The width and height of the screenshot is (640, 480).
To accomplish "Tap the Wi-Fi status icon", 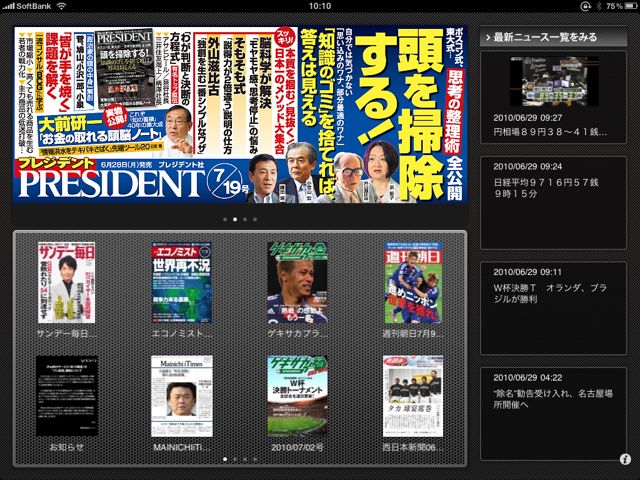I will click(x=61, y=6).
